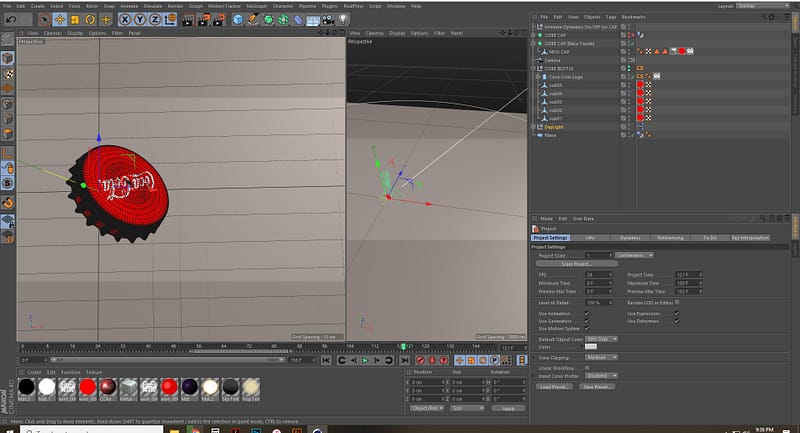Click the Save Preset button

[597, 387]
